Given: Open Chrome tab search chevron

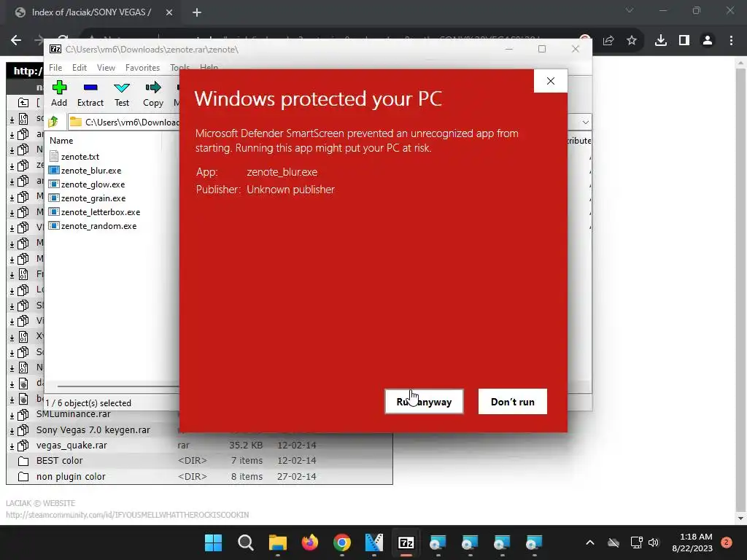Looking at the screenshot, I should coord(630,10).
